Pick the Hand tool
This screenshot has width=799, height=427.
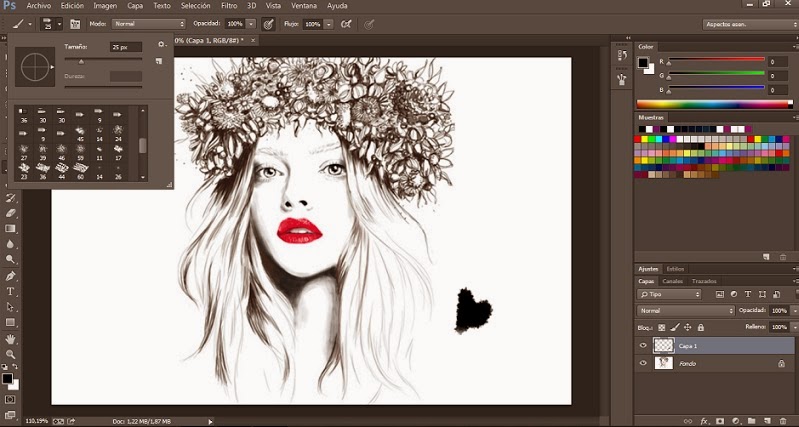point(11,339)
